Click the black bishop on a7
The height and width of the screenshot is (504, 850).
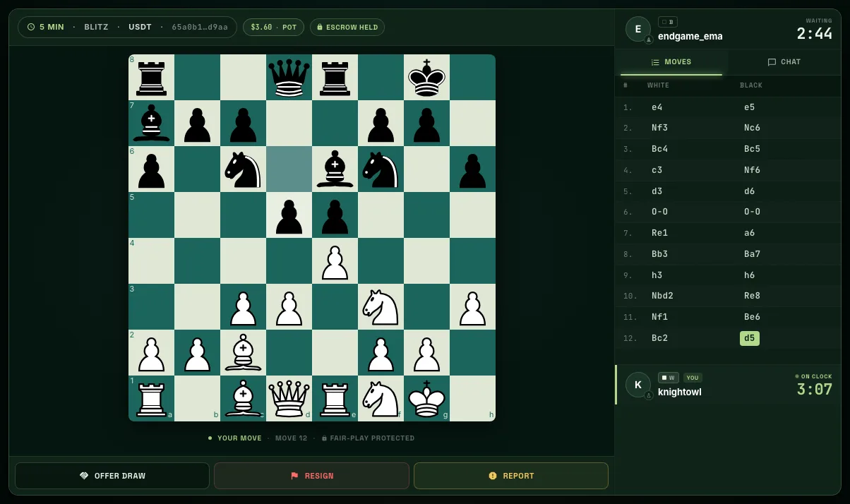point(151,124)
